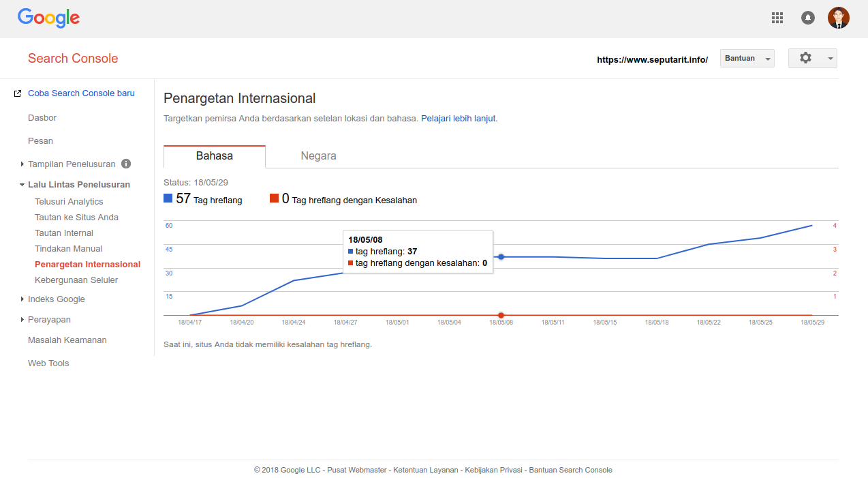Open Kebergunaan Seluler in the sidebar
The height and width of the screenshot is (478, 868).
tap(76, 280)
